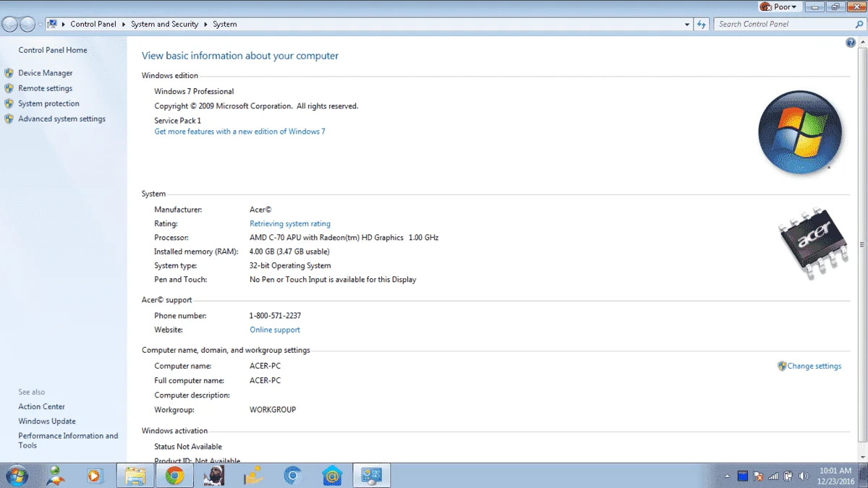Click the shield icon beside Change settings
The height and width of the screenshot is (488, 868).
tap(782, 366)
